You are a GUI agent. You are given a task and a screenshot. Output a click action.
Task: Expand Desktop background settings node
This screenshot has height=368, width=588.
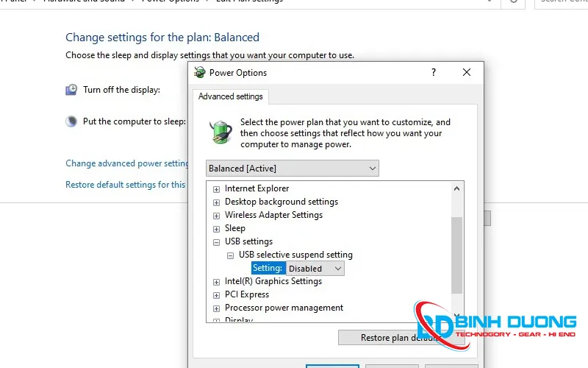[216, 203]
